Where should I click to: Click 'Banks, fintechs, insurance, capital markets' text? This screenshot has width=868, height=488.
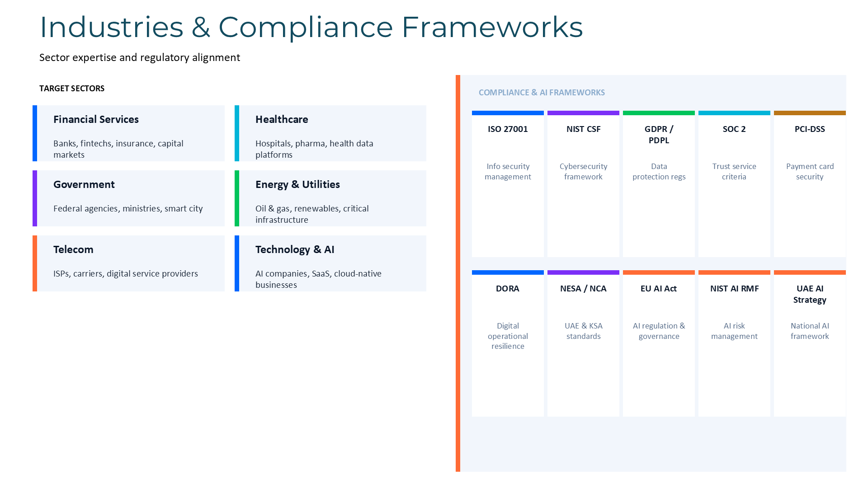click(118, 149)
